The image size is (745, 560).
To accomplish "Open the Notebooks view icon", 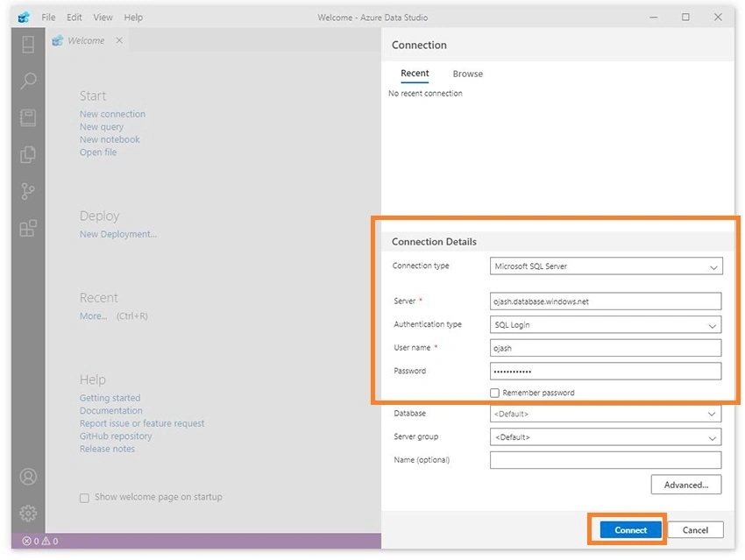I will [x=28, y=117].
